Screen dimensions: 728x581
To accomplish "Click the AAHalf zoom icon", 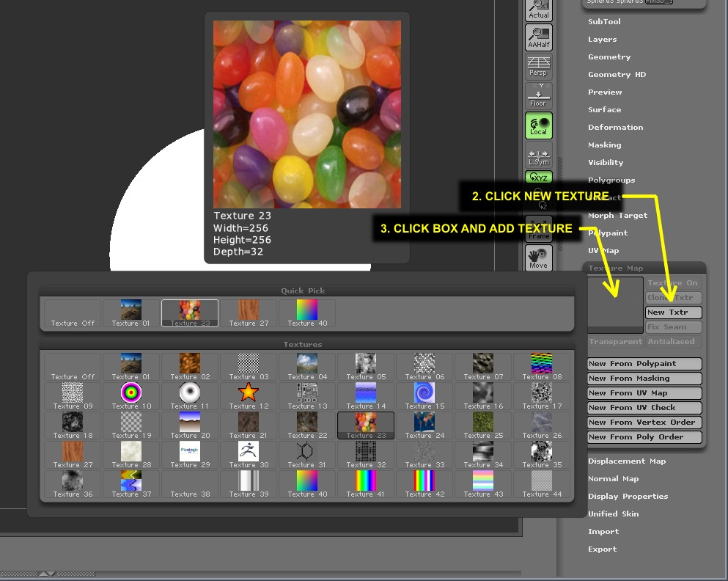I will pos(539,37).
